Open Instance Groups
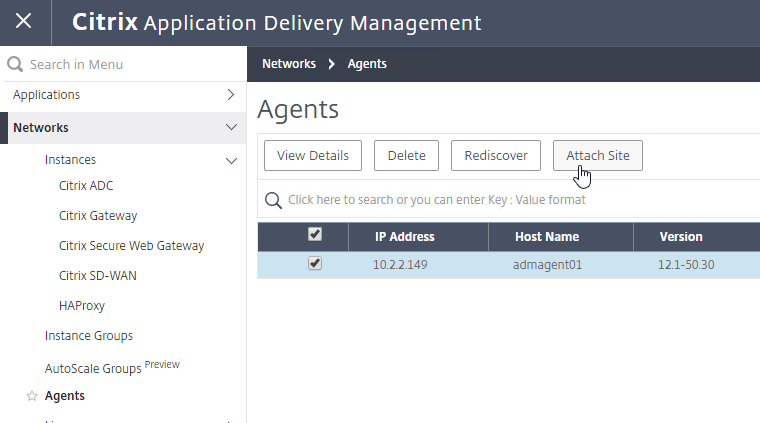This screenshot has height=423, width=760. tap(89, 336)
